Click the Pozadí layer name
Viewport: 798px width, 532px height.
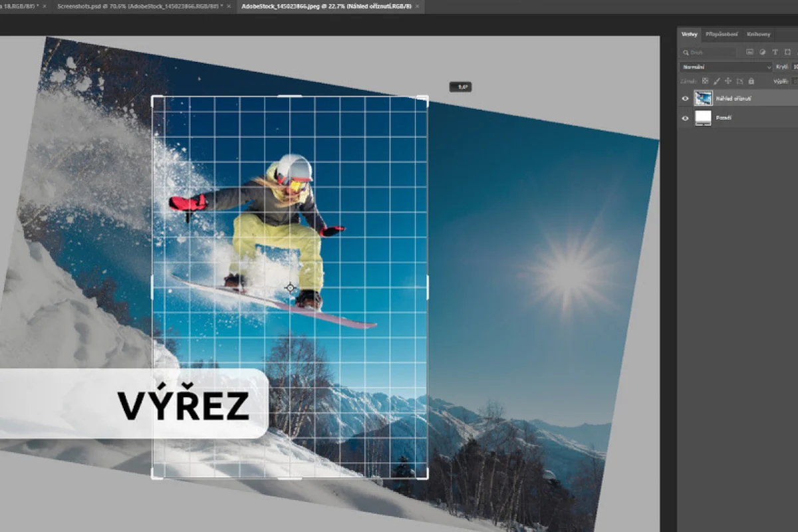(x=724, y=118)
